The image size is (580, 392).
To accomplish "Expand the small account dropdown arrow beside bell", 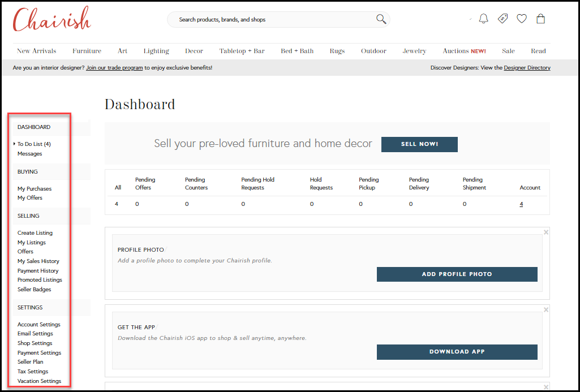I will [x=471, y=19].
